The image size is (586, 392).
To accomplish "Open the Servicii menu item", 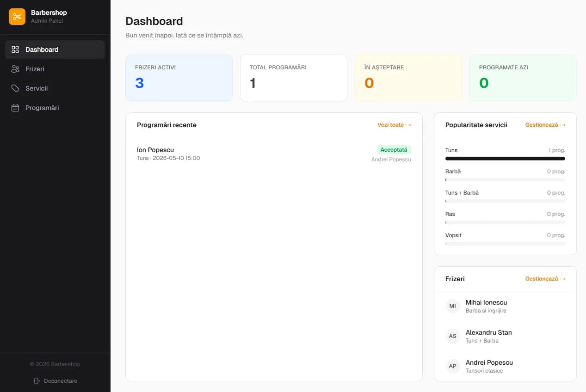I will click(x=55, y=88).
